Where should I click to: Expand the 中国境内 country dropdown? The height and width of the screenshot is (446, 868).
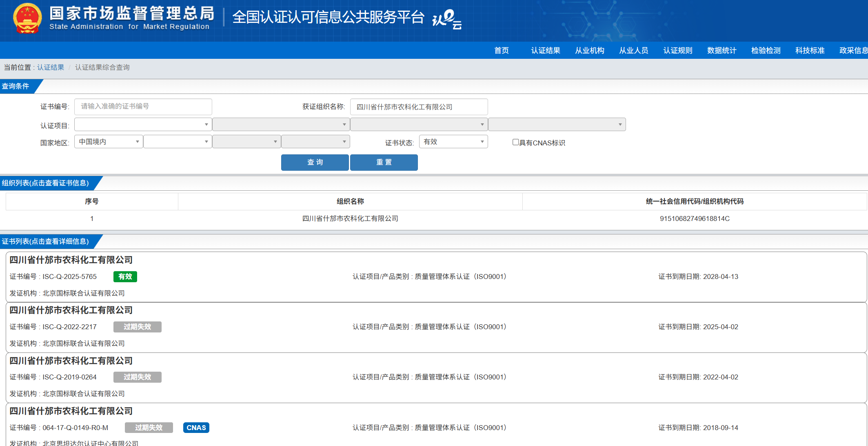109,142
